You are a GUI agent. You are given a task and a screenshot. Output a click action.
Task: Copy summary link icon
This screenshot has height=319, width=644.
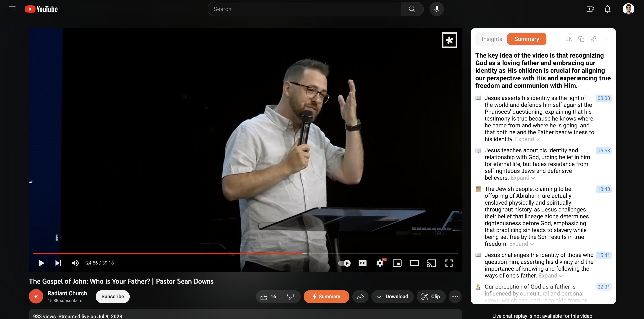pos(594,39)
